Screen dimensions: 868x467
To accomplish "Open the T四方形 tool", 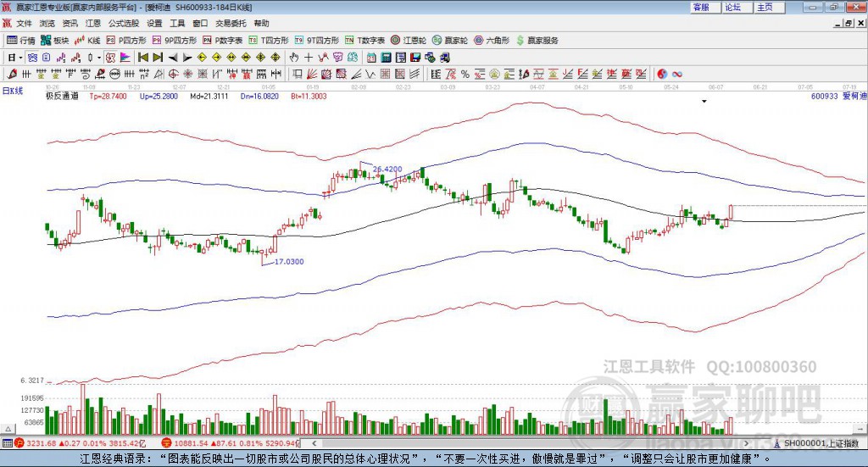I will tap(269, 41).
